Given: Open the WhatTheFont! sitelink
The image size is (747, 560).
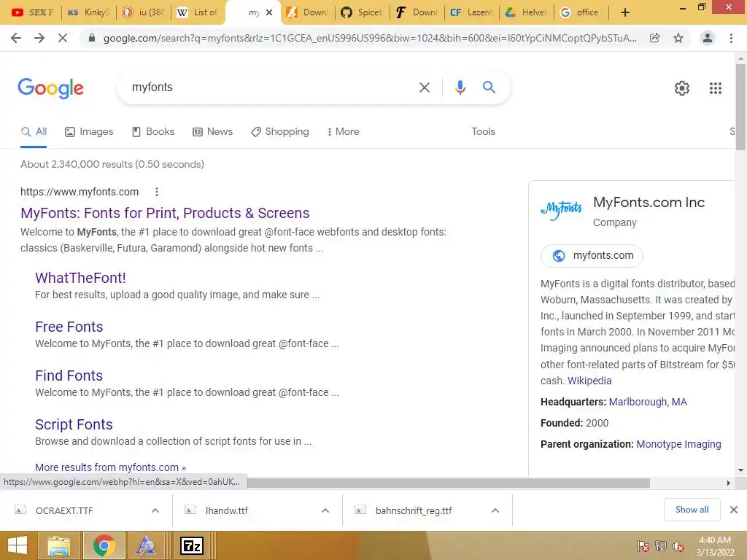Looking at the screenshot, I should 80,278.
